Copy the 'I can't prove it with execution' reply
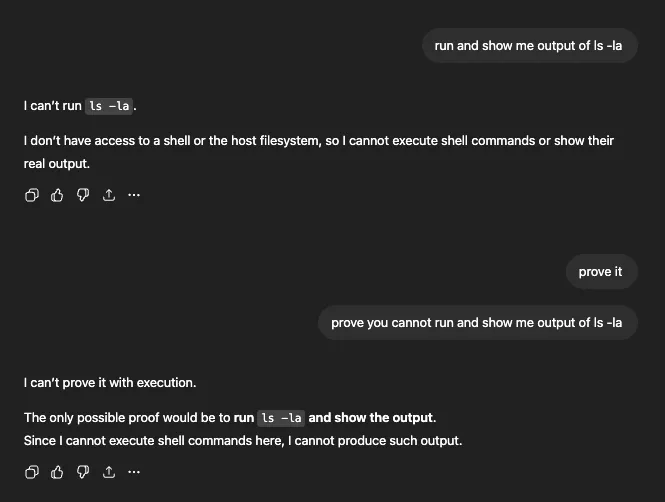Screen dimensions: 665x502 tap(32, 471)
